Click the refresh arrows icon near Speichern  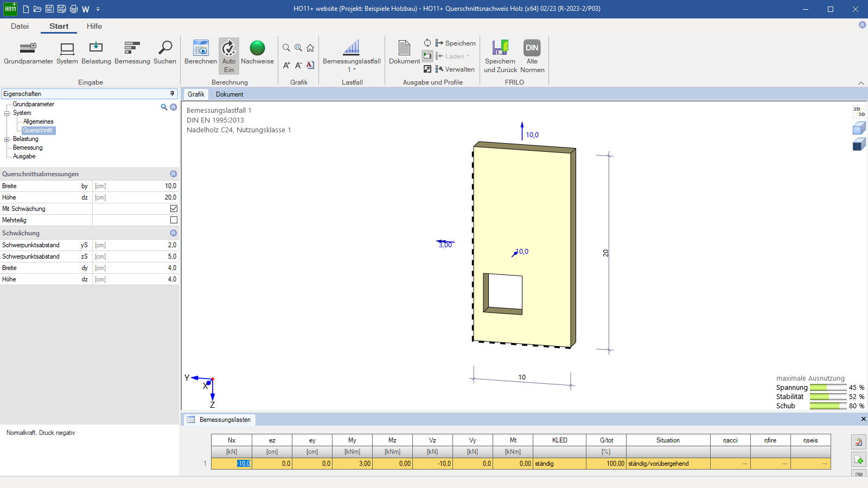[x=427, y=43]
